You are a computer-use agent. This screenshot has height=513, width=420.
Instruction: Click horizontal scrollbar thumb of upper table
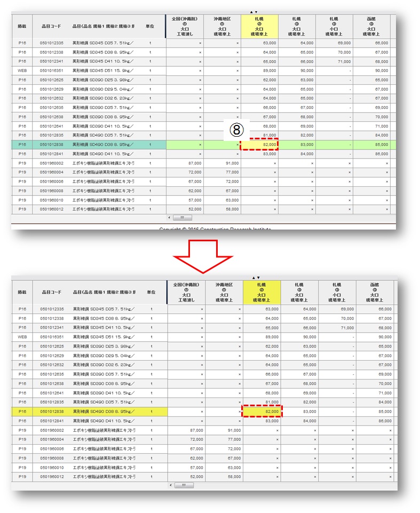[182, 218]
